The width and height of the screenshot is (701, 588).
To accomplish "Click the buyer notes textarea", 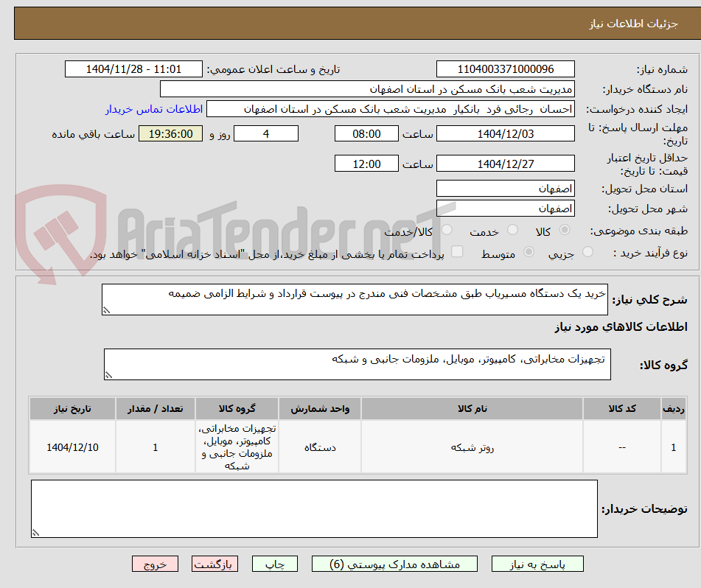I will pos(314,508).
